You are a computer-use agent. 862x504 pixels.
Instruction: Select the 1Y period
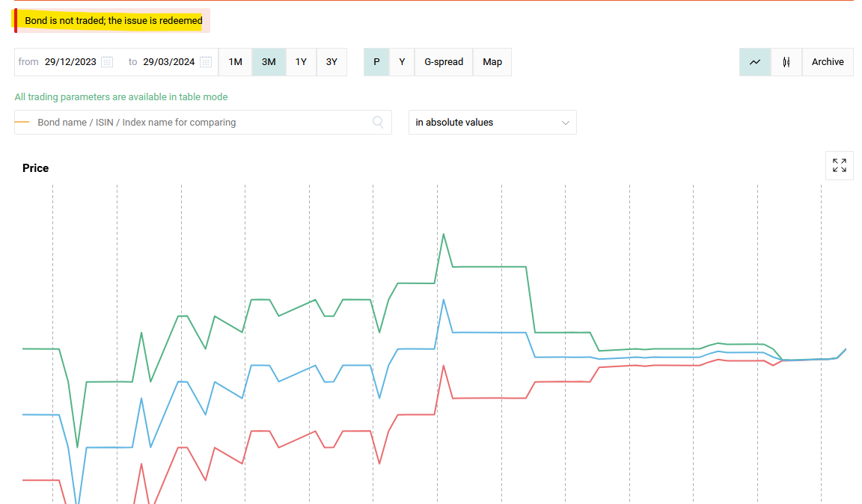tap(301, 62)
